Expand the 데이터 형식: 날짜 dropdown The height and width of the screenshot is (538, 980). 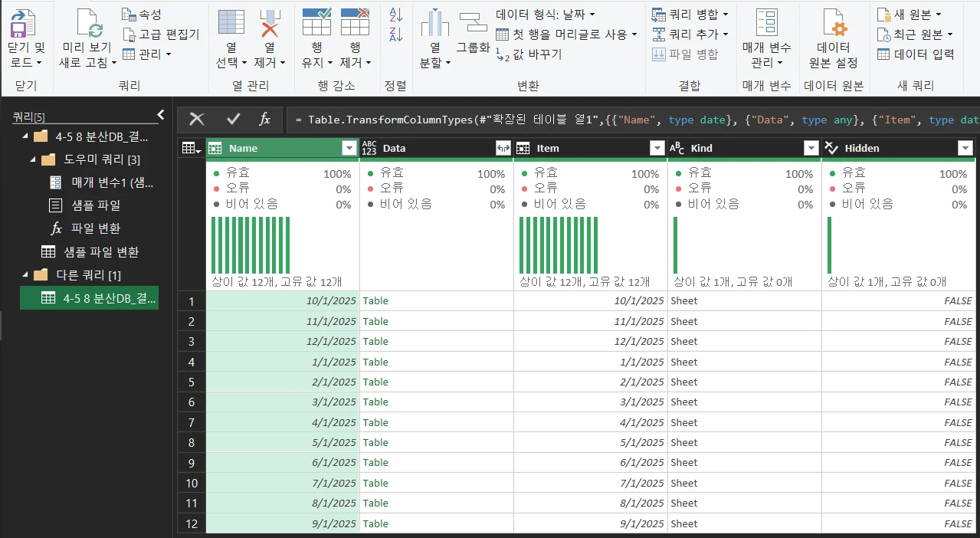click(x=592, y=15)
